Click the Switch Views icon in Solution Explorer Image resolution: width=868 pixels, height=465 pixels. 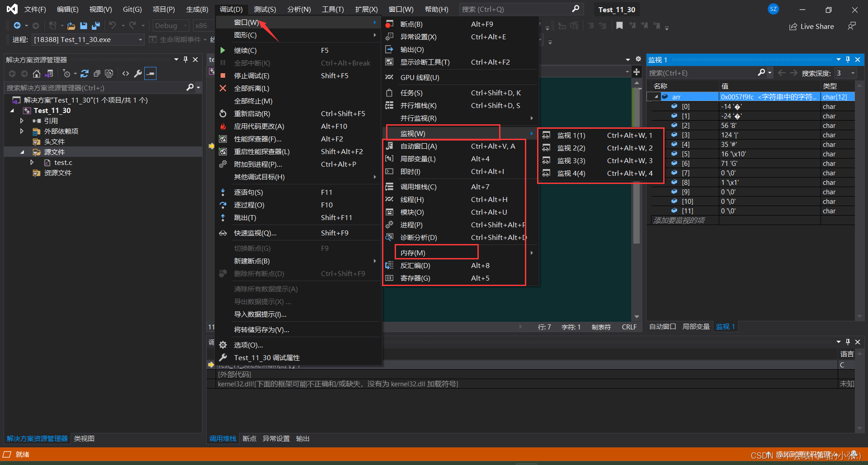tap(49, 74)
